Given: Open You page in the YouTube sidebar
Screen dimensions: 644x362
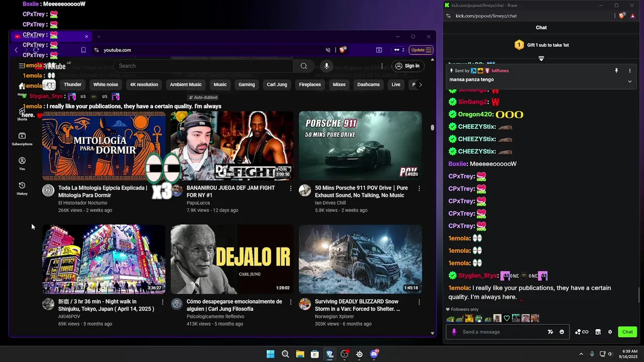Looking at the screenshot, I should pos(22,163).
